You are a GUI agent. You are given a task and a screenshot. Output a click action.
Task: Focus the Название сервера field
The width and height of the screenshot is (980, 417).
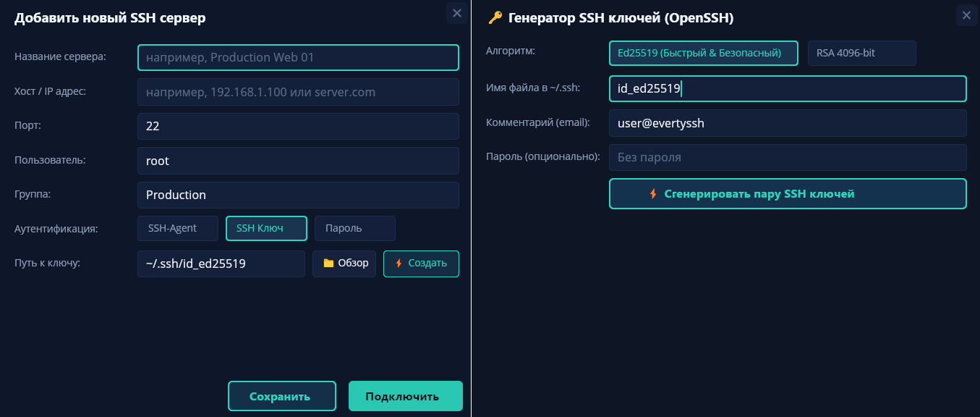[x=298, y=57]
